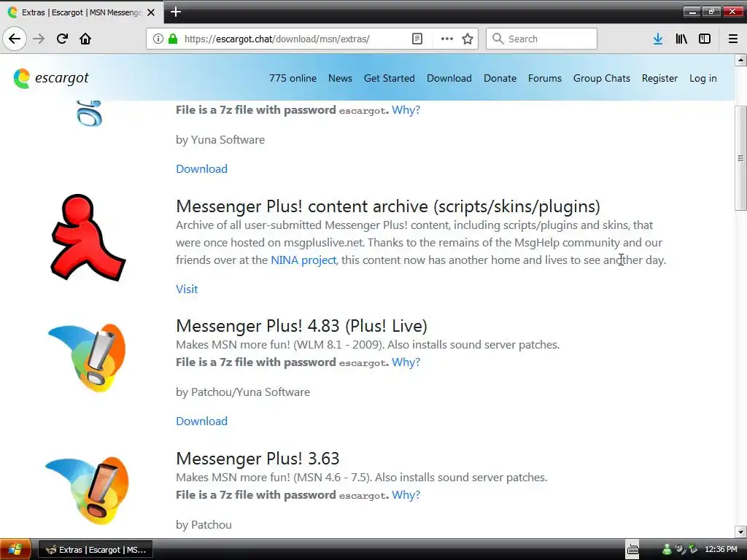Click the browser forward arrow

[x=39, y=39]
